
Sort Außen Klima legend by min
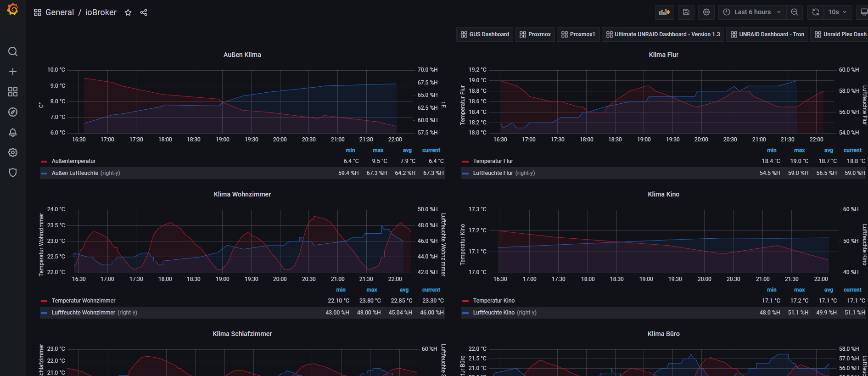tap(350, 150)
